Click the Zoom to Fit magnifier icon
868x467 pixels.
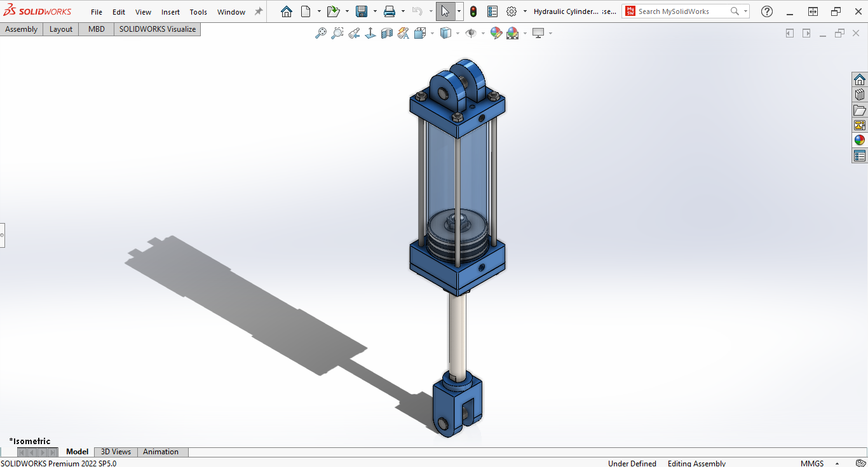[x=321, y=33]
